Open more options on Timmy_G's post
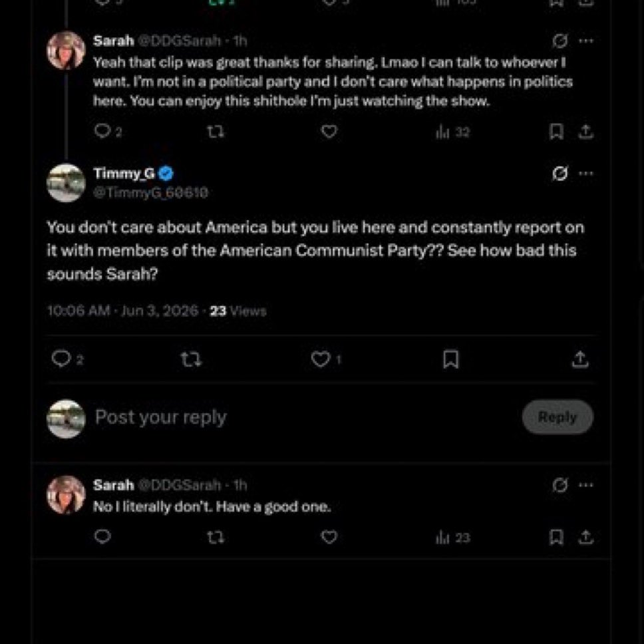Image resolution: width=644 pixels, height=644 pixels. [586, 174]
